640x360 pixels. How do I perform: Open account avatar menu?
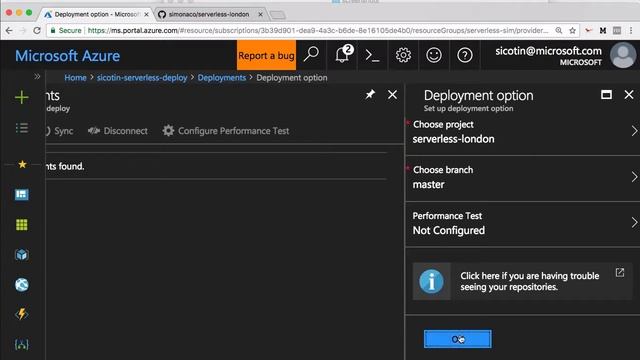point(623,55)
